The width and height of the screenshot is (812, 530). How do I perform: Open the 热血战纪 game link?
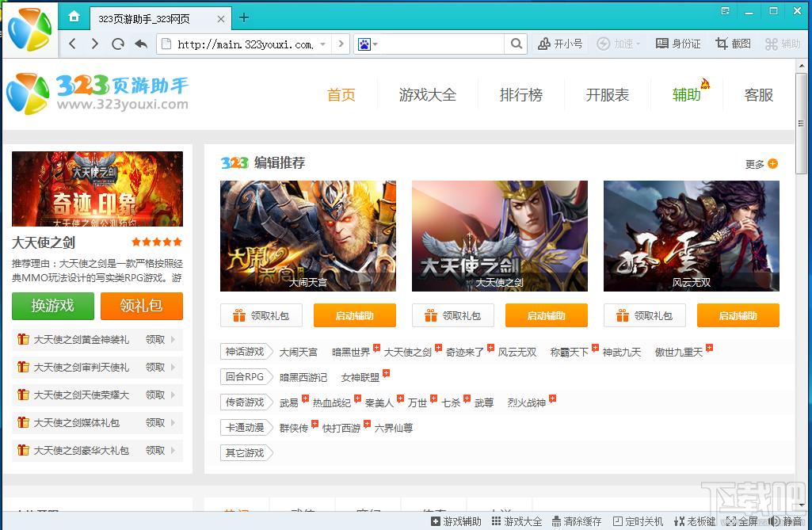pyautogui.click(x=331, y=403)
